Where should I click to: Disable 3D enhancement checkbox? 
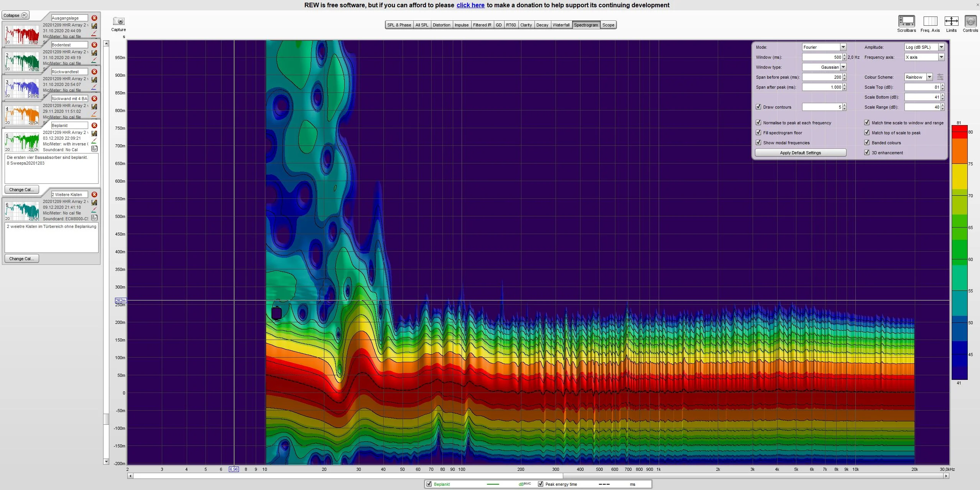(x=867, y=152)
